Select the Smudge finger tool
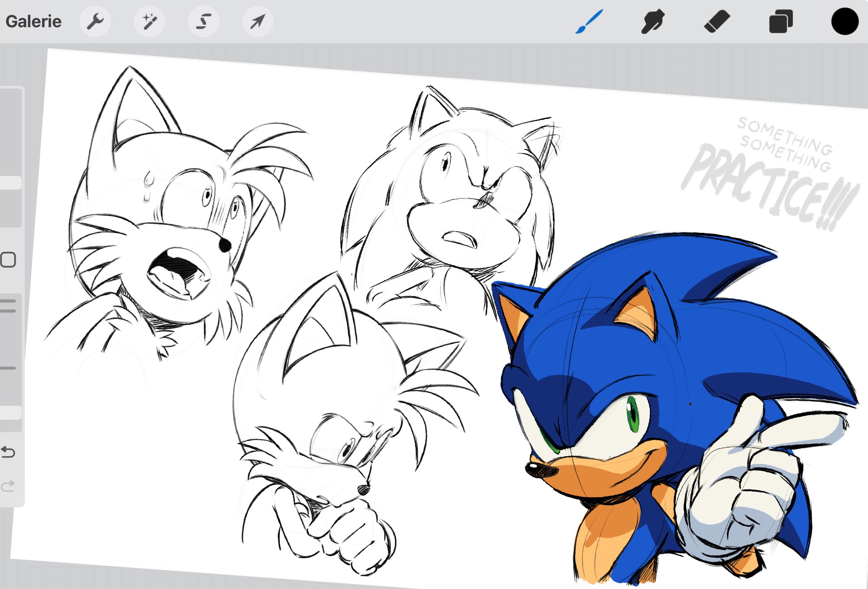The image size is (868, 589). point(652,22)
